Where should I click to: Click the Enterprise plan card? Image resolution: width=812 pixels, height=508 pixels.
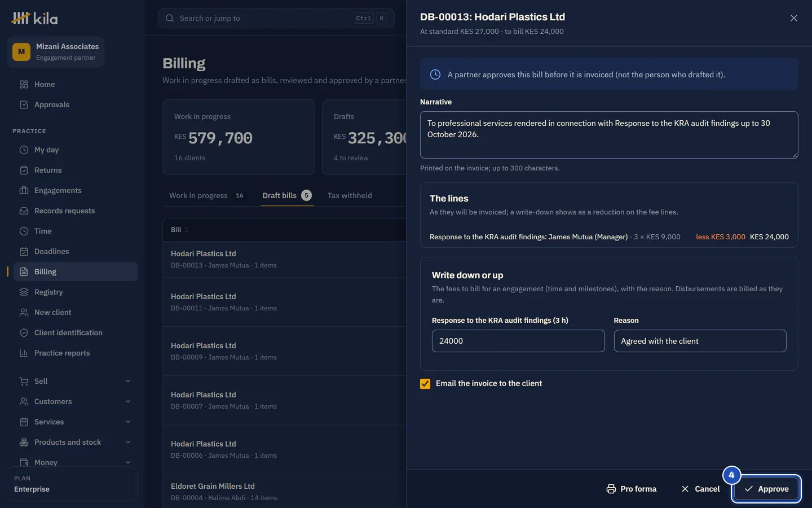[72, 484]
